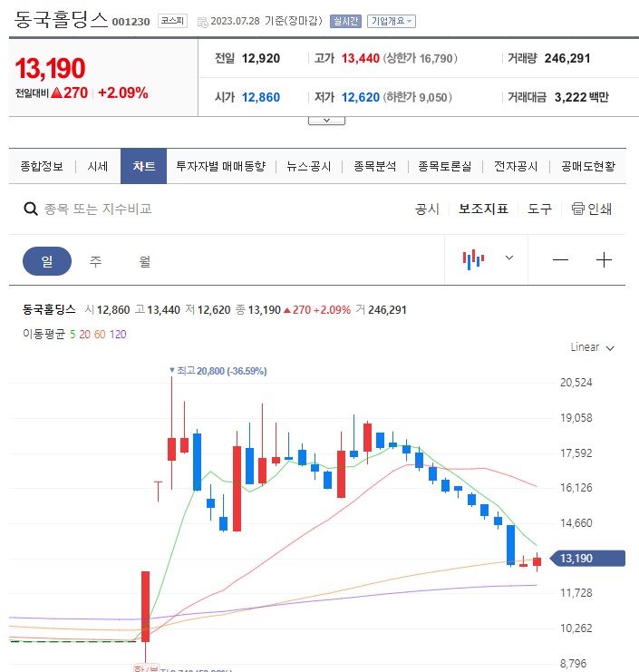Click the printer icon next to 인쇄
This screenshot has width=639, height=672.
[x=577, y=209]
